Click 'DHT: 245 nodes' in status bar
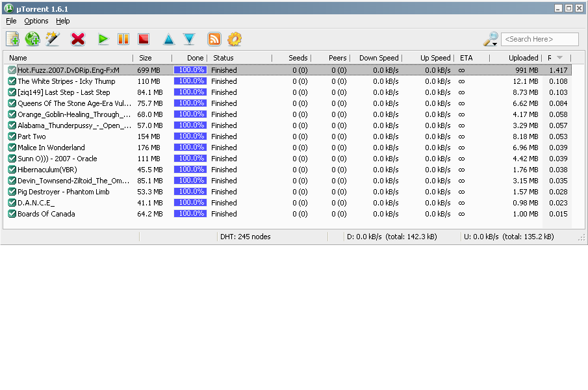The width and height of the screenshot is (588, 390). point(245,237)
